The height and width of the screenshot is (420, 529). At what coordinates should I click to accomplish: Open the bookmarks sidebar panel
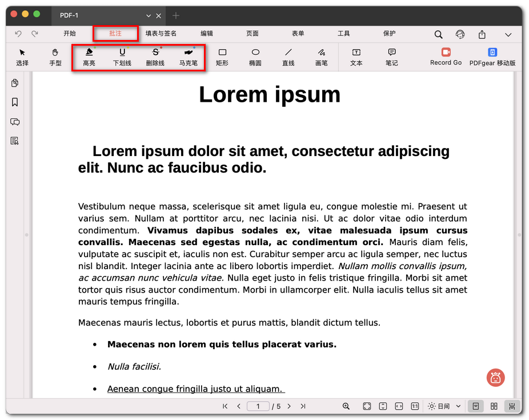tap(15, 102)
